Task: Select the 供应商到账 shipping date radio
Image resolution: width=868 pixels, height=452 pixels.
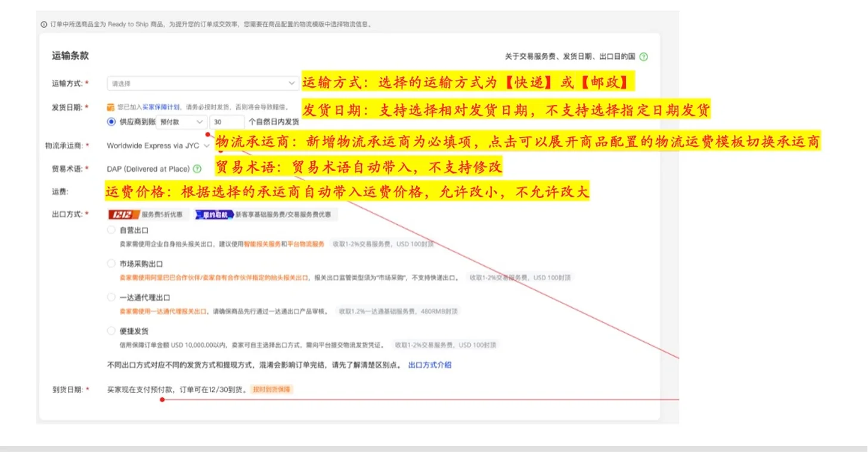Action: (x=111, y=122)
